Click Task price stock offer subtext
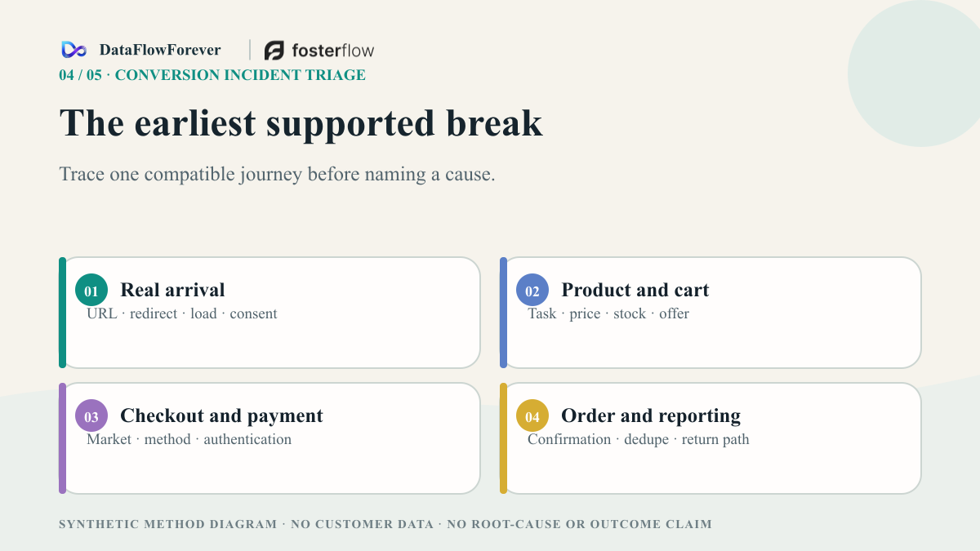This screenshot has height=551, width=980. [608, 313]
